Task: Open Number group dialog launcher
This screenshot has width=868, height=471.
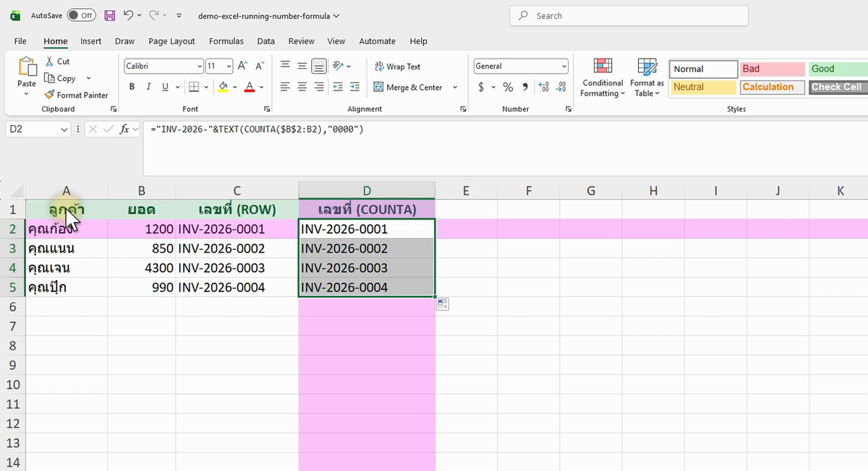Action: 570,109
